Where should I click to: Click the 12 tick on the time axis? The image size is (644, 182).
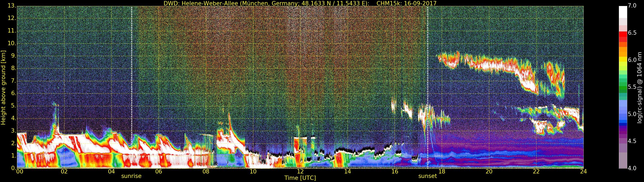point(300,172)
